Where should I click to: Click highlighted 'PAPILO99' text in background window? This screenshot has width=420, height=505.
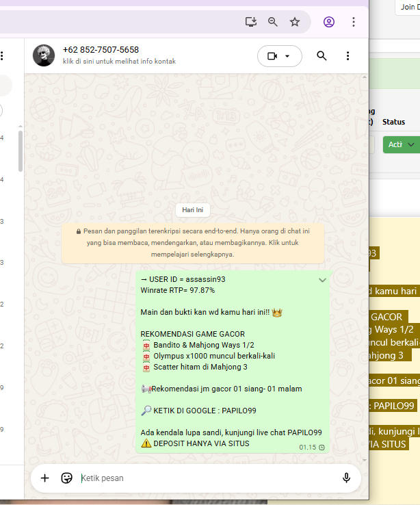pos(393,406)
